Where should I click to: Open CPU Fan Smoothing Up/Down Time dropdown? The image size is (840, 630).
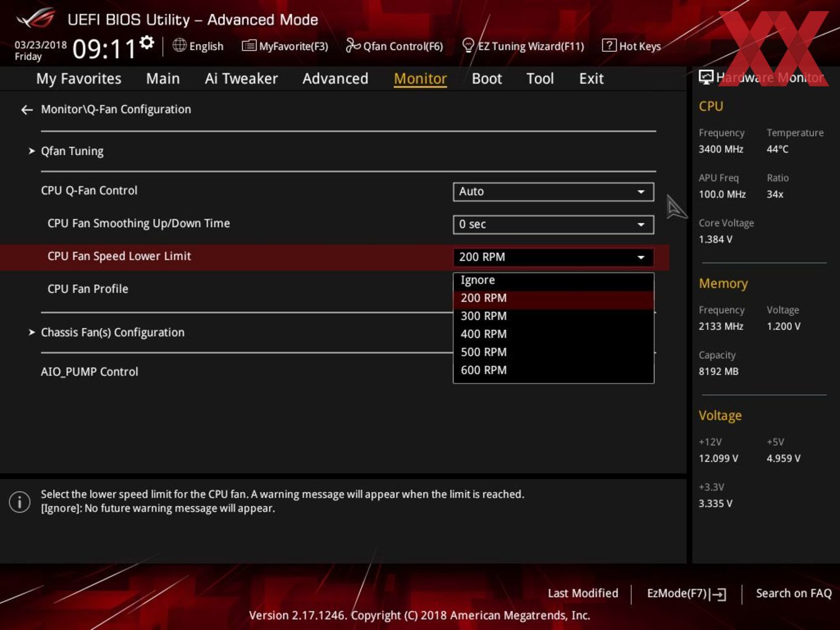click(x=553, y=224)
